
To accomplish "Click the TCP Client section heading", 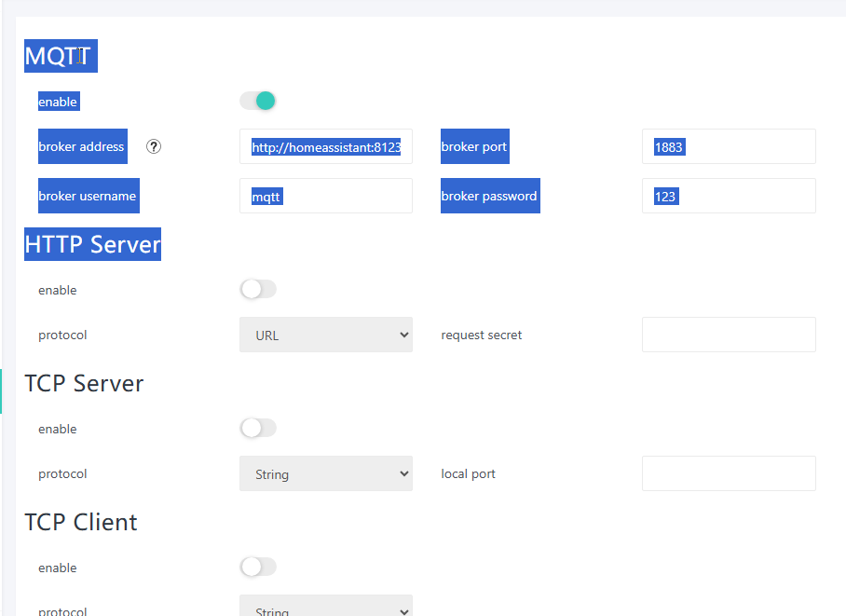I will tap(81, 522).
